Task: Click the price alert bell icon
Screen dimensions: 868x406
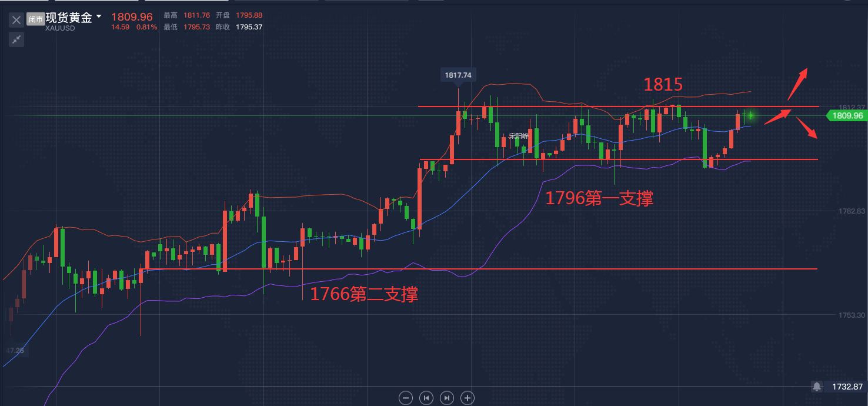Action: click(x=817, y=387)
